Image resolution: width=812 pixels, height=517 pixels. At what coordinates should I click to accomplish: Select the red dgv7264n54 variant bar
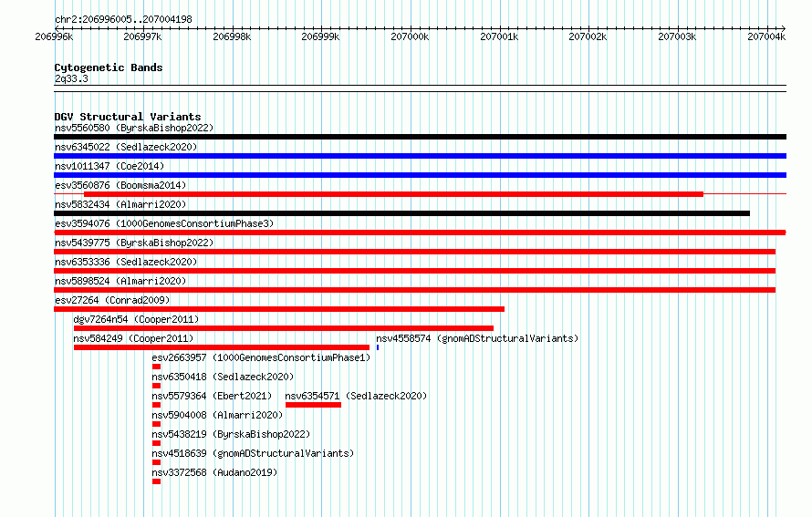[284, 328]
